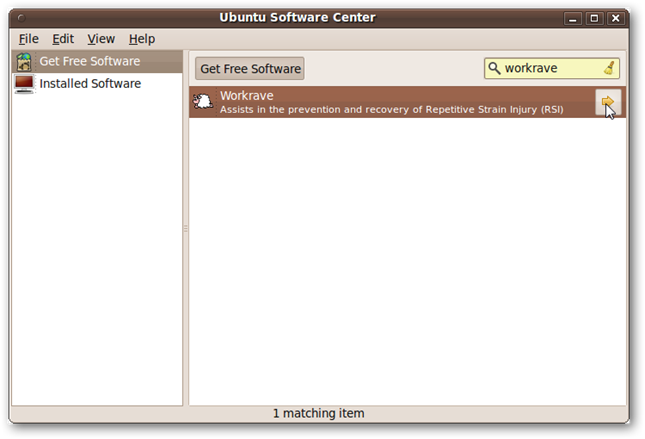The height and width of the screenshot is (439, 645).
Task: Clear search with the broom icon
Action: tap(610, 68)
